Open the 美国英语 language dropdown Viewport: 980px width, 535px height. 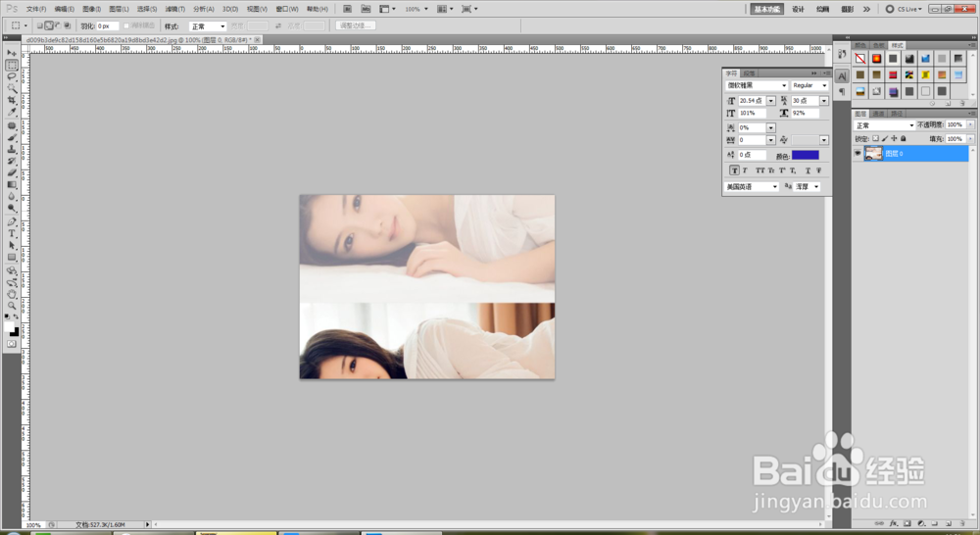coord(752,187)
